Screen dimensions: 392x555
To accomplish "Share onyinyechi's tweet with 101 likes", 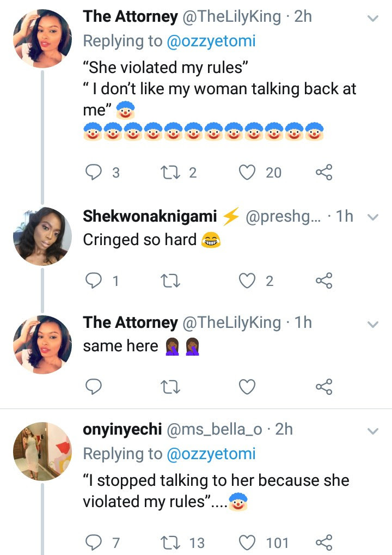I will pyautogui.click(x=323, y=542).
